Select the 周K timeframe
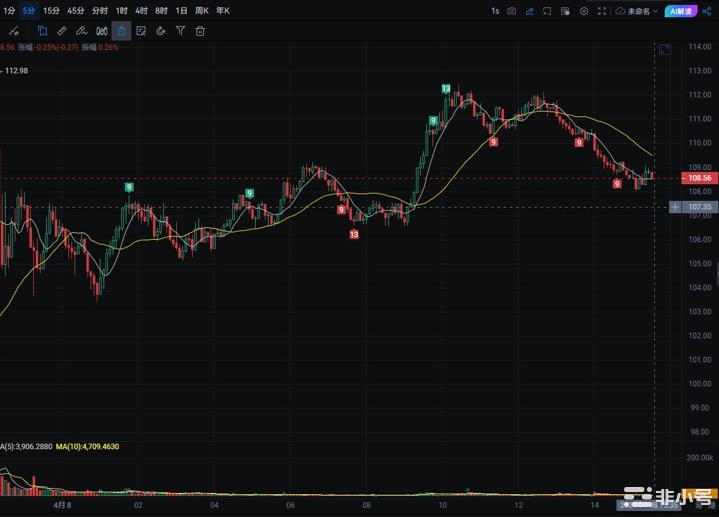This screenshot has width=719, height=517. pos(203,11)
